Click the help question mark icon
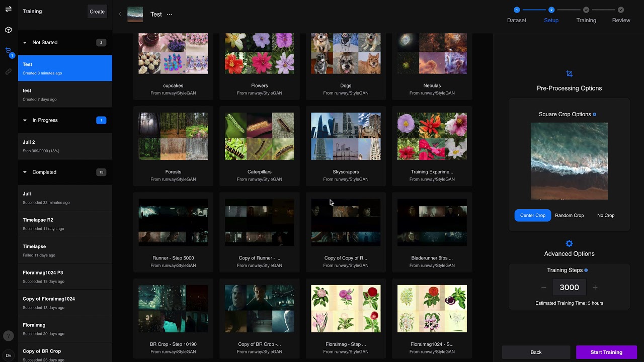 point(8,336)
